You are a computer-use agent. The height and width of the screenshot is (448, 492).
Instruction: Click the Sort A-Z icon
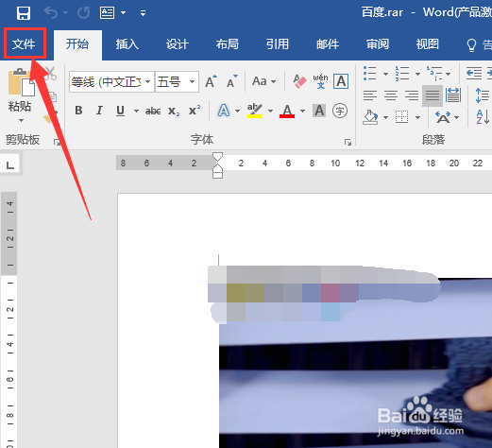pos(483,117)
